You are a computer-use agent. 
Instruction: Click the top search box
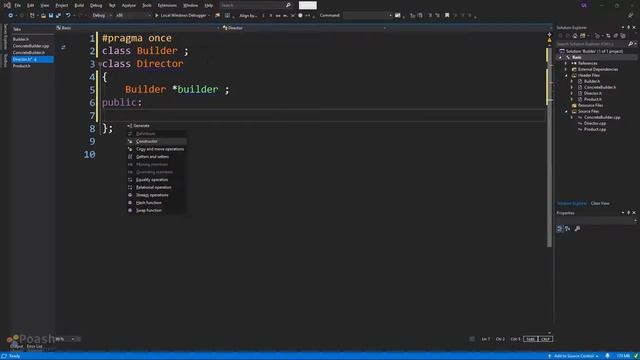point(255,5)
